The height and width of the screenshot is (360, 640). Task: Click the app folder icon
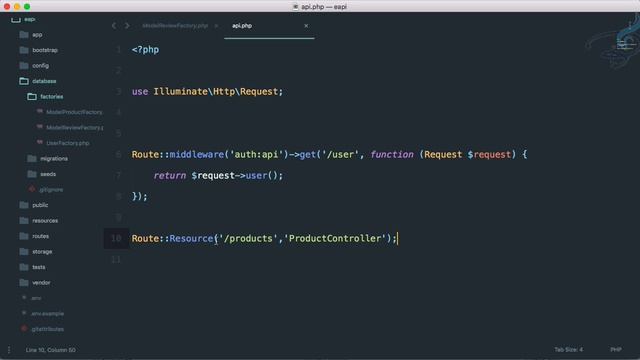pos(24,35)
